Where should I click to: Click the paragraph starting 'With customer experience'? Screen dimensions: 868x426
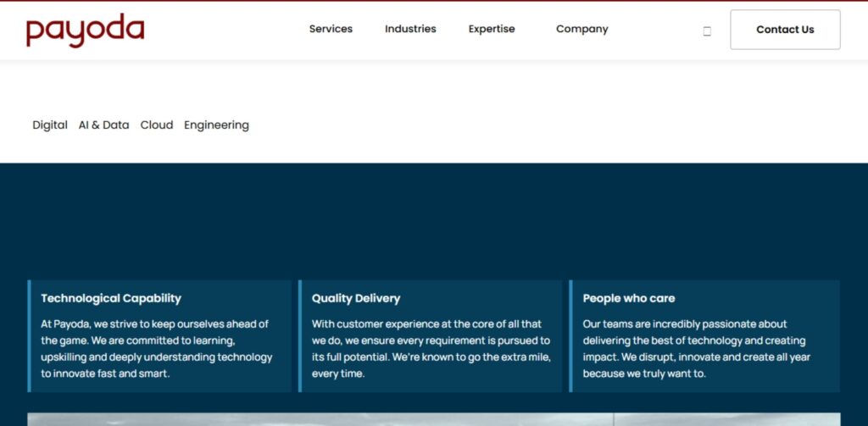431,349
